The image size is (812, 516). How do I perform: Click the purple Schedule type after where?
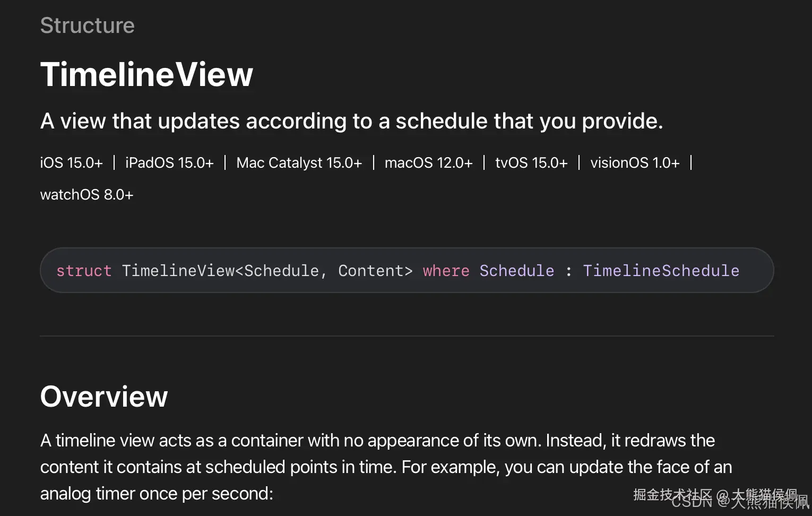(516, 271)
